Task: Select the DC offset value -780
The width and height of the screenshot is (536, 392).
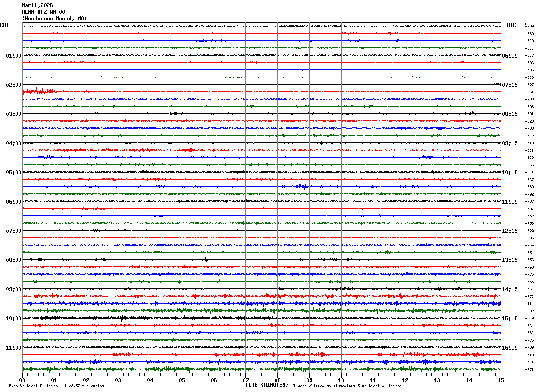Action: (529, 333)
